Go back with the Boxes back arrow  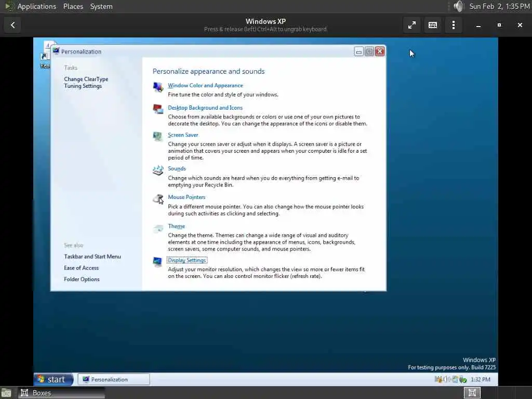[x=13, y=25]
